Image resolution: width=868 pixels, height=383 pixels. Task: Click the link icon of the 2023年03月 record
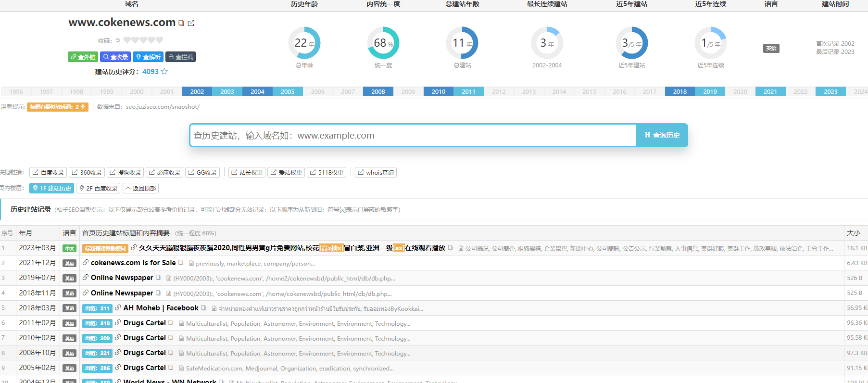[x=134, y=248]
